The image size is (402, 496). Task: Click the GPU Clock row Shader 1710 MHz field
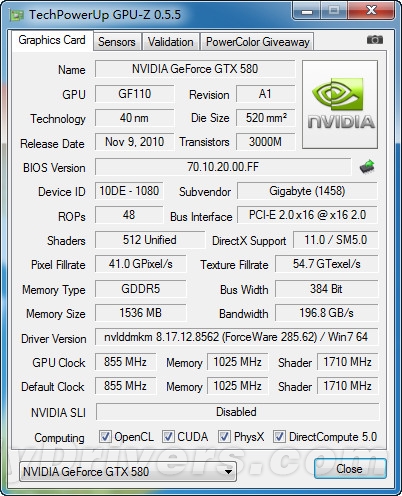tap(347, 362)
